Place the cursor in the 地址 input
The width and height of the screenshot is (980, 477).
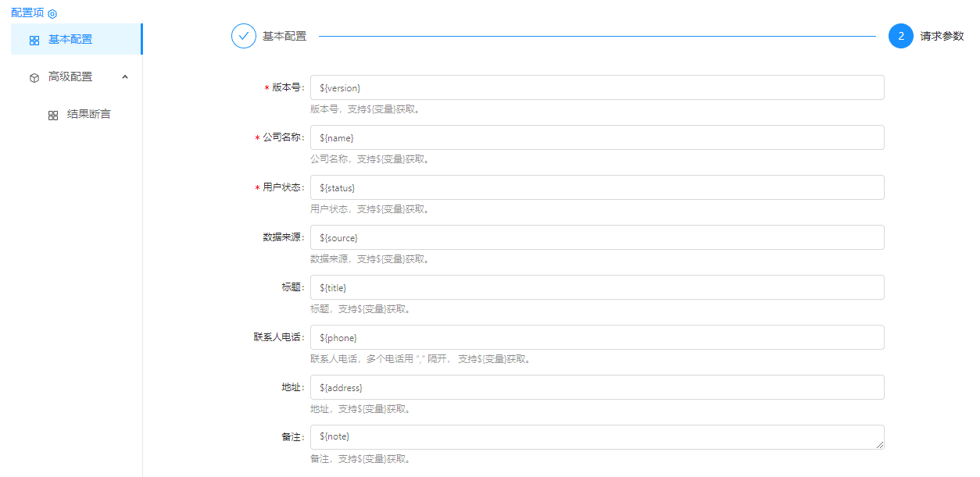pyautogui.click(x=597, y=387)
